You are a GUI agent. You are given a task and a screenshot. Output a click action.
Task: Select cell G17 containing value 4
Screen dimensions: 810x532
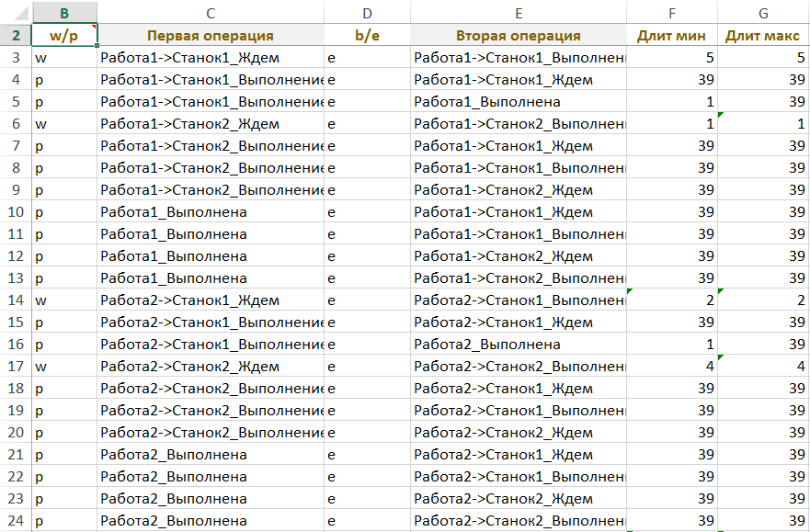click(x=763, y=367)
